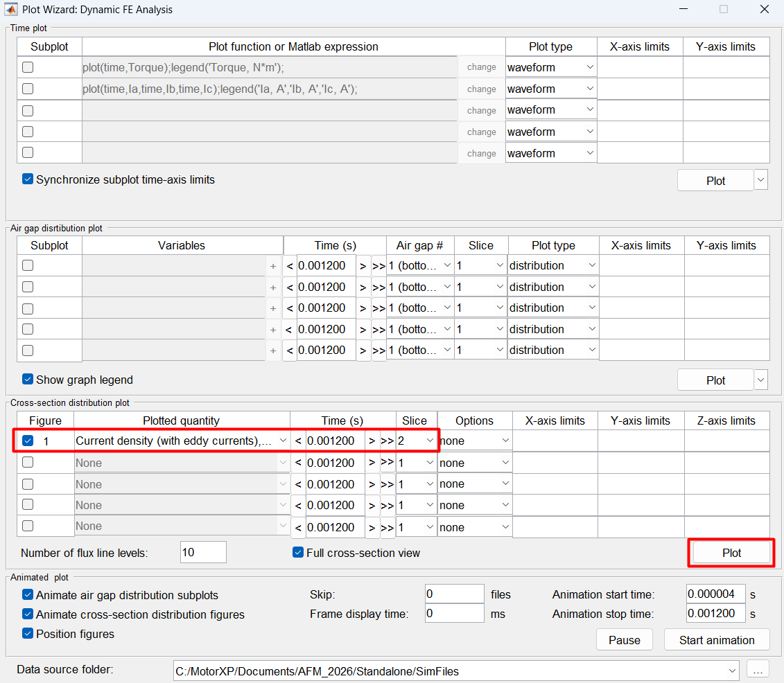The image size is (784, 683).
Task: Toggle Position figures checkbox
Action: 28,634
